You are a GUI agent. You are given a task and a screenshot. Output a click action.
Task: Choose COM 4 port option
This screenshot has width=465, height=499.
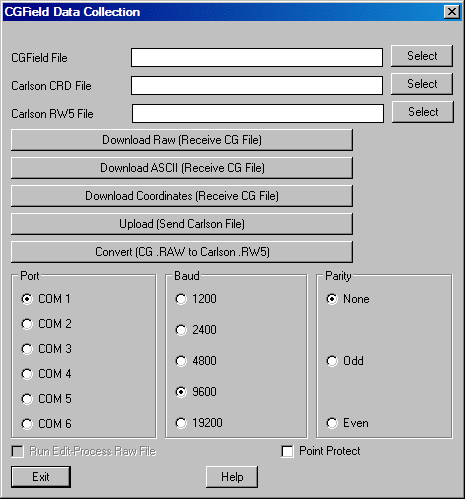pyautogui.click(x=27, y=374)
